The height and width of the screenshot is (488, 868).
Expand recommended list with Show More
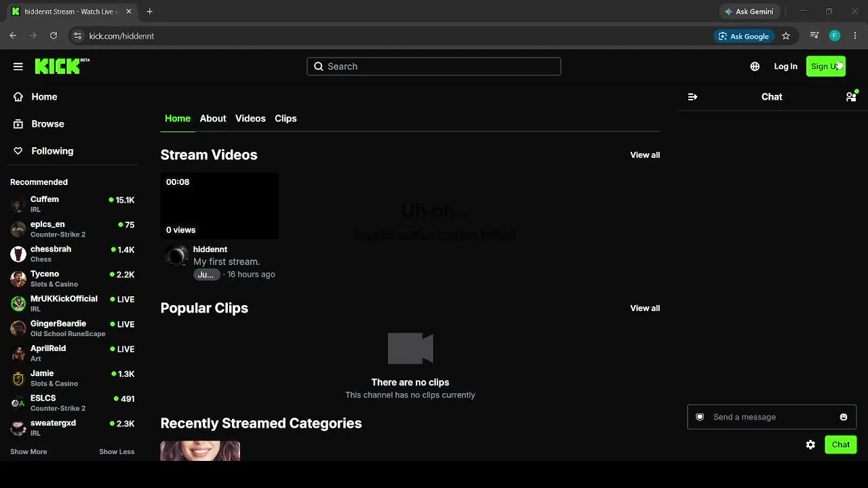coord(28,452)
